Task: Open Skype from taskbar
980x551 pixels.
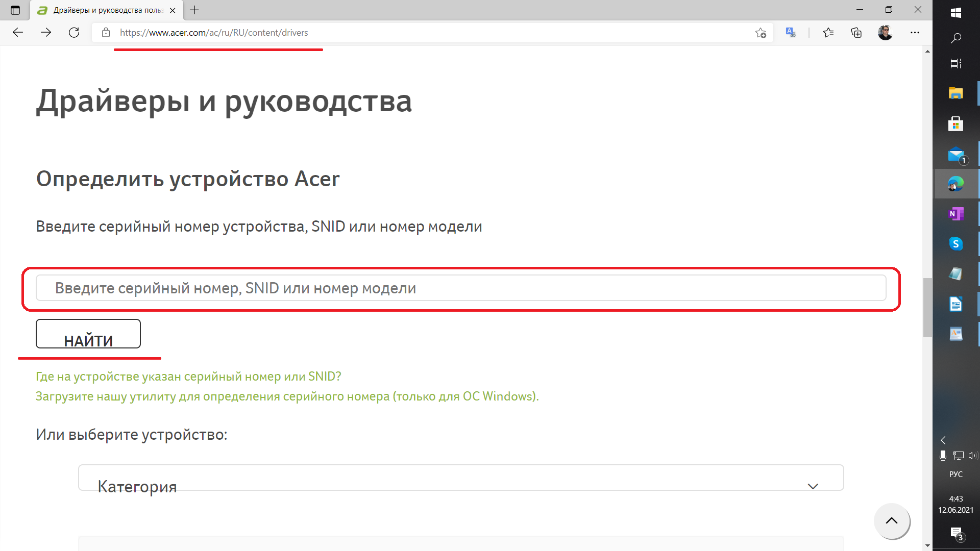Action: pos(956,244)
